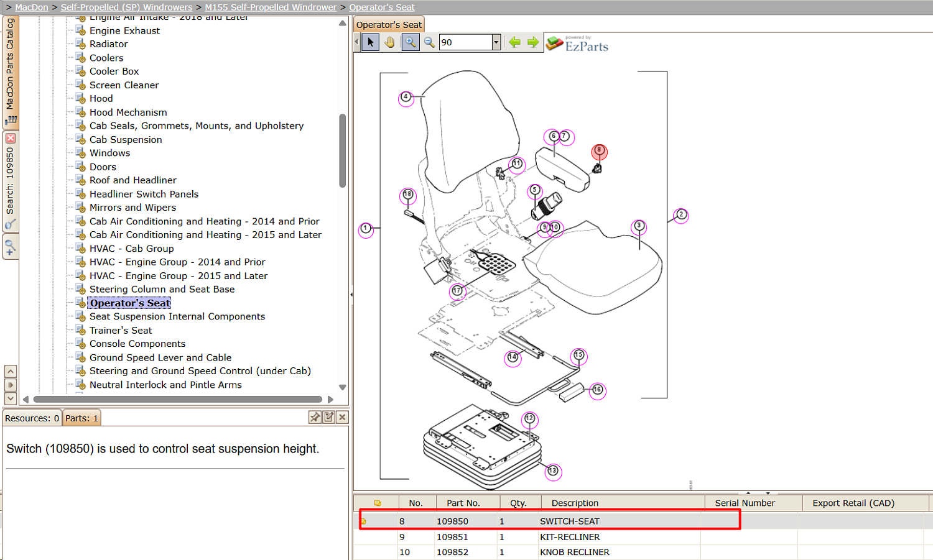The height and width of the screenshot is (560, 933).
Task: Click the zoom out magnifier tool
Action: (429, 42)
